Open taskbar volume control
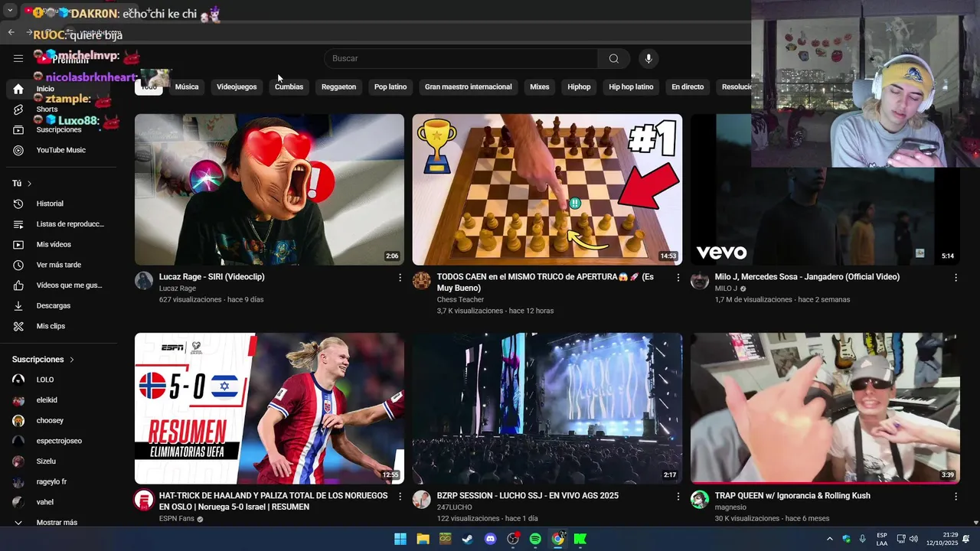Screen dimensions: 980x551 (913, 539)
